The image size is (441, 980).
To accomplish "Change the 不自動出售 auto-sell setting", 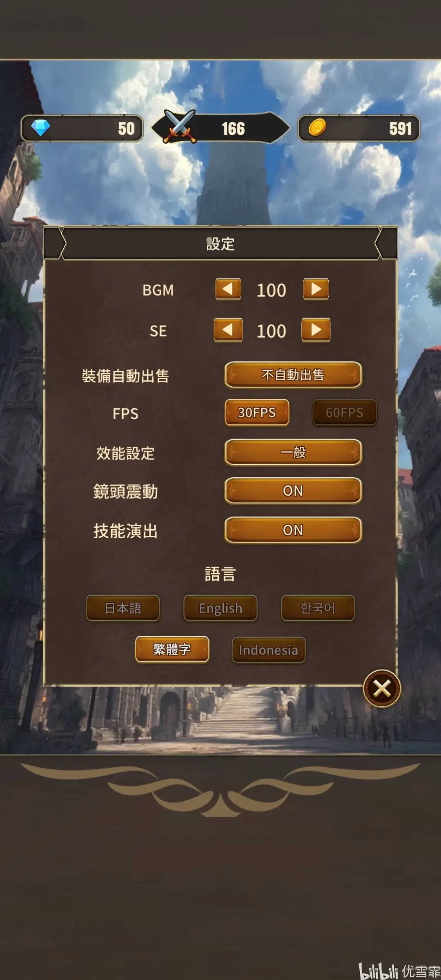I will click(x=293, y=375).
